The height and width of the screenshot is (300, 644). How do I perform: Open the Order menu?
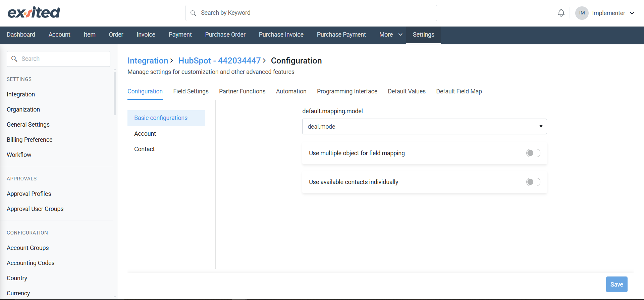click(x=116, y=35)
